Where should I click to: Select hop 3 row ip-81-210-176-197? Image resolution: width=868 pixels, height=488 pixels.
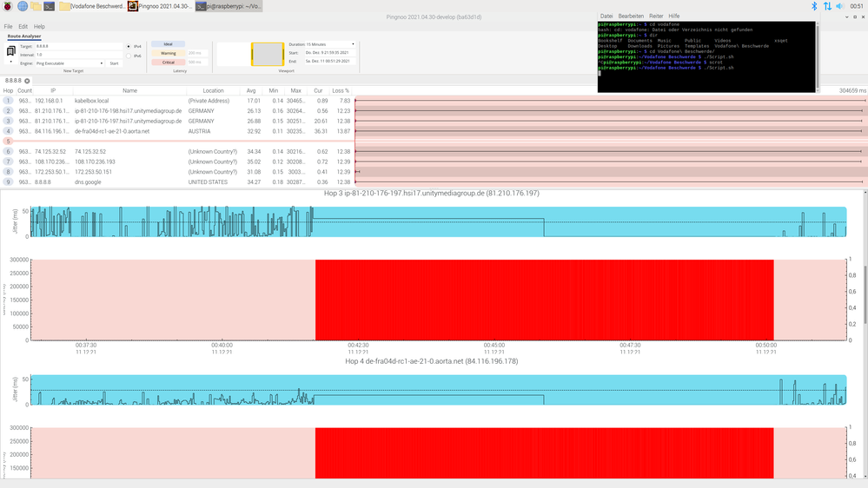tap(177, 122)
